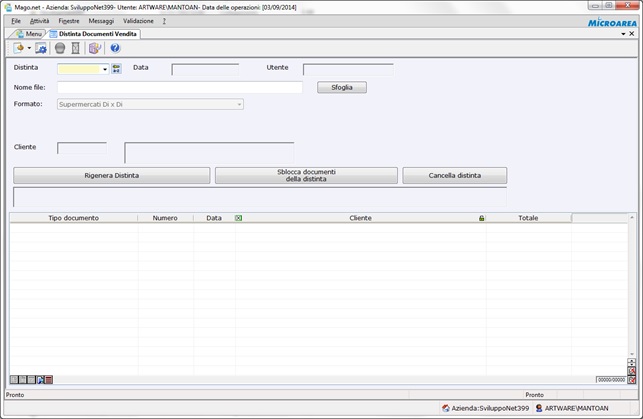Open the Attività menu
The image size is (643, 419).
[39, 20]
